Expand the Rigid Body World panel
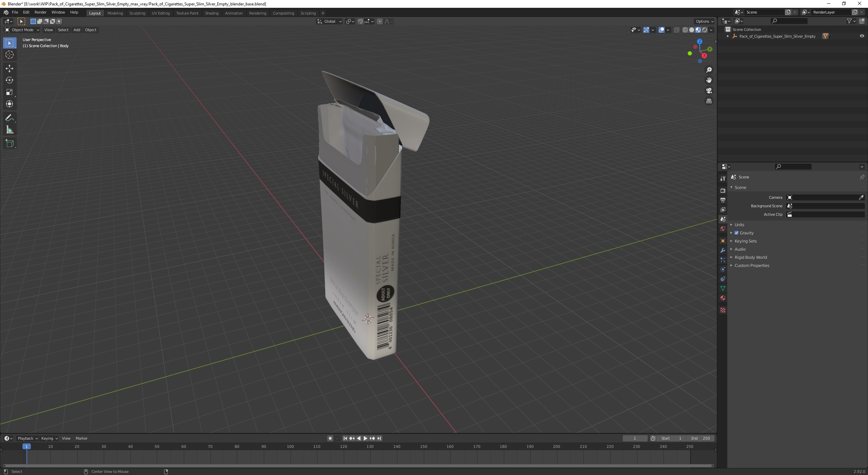This screenshot has width=868, height=475. (x=751, y=257)
